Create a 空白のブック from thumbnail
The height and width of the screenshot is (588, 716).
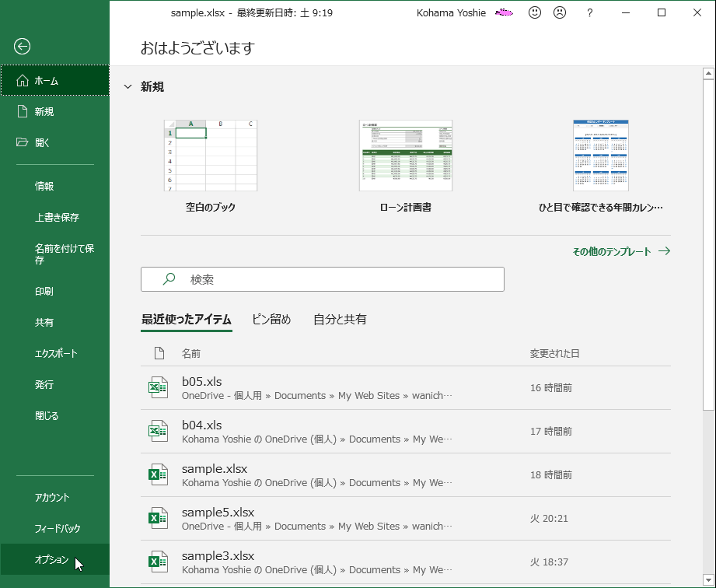point(211,156)
